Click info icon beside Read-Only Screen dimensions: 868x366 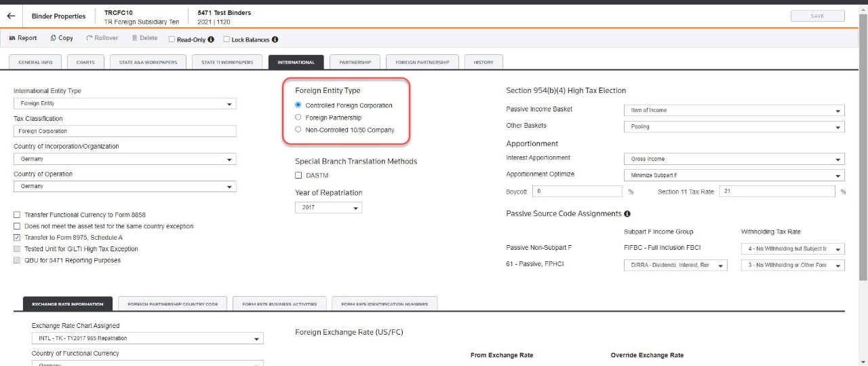click(211, 39)
